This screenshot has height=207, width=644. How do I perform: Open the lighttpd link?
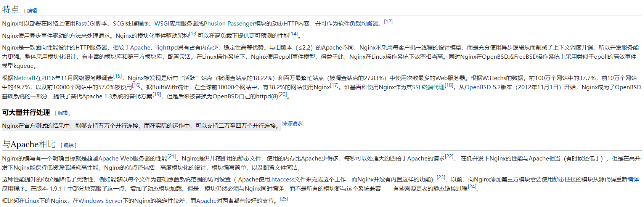tap(167, 48)
